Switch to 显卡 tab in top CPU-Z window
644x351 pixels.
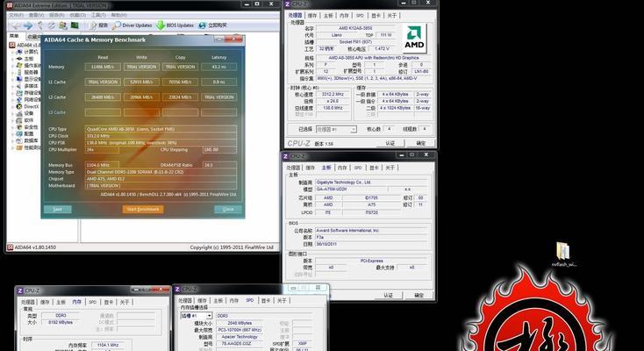tap(376, 16)
